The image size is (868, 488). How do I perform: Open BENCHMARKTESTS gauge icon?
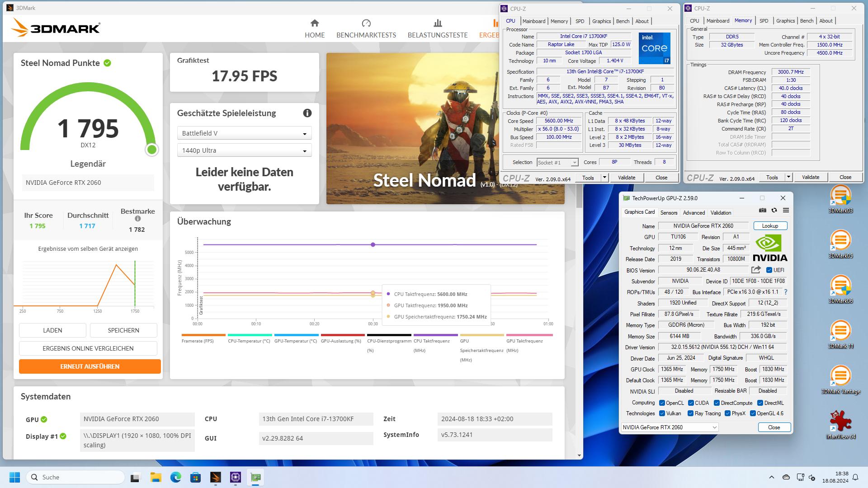366,23
